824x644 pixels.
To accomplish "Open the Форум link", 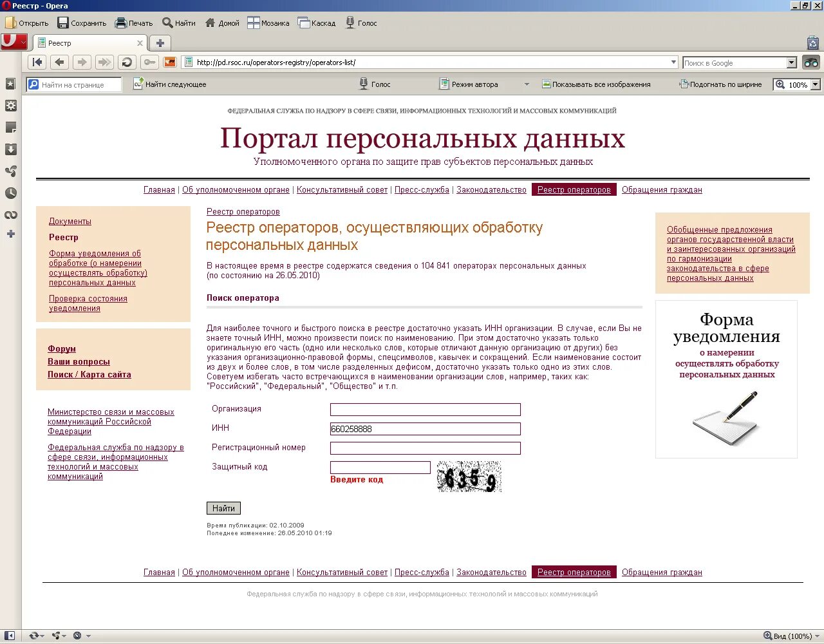I will [62, 348].
